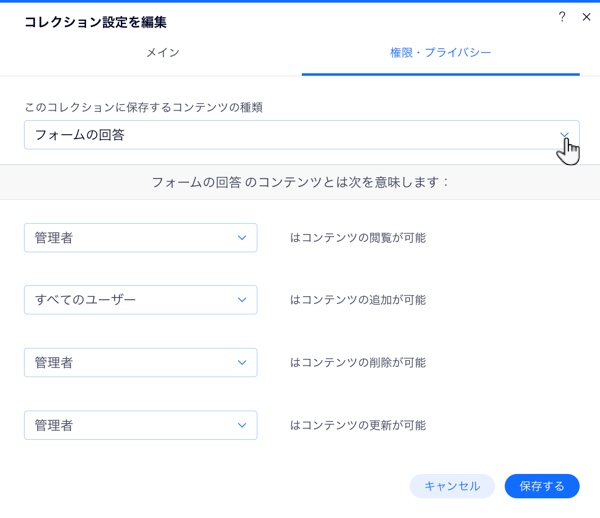
Task: Open the help question mark icon
Action: [562, 17]
